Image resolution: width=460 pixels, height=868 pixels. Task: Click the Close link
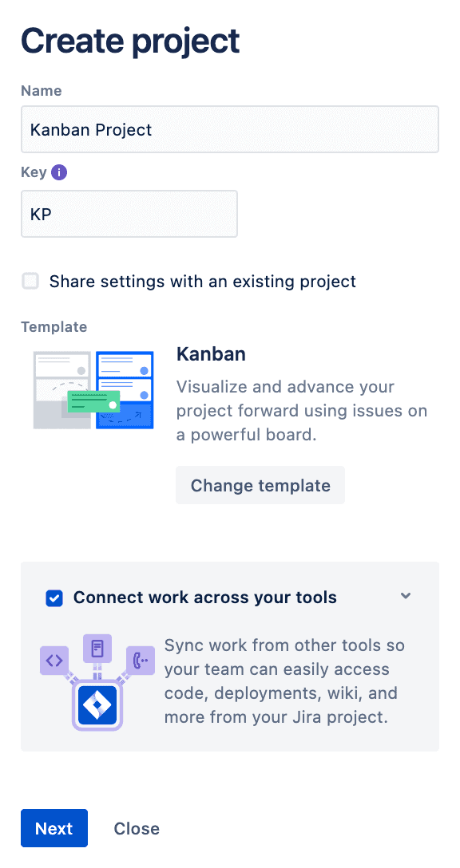(x=137, y=829)
